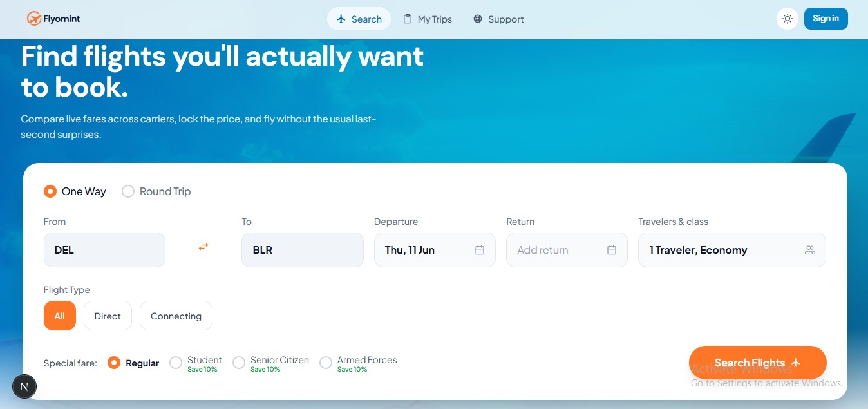Open the Travelers & class selector

(732, 250)
